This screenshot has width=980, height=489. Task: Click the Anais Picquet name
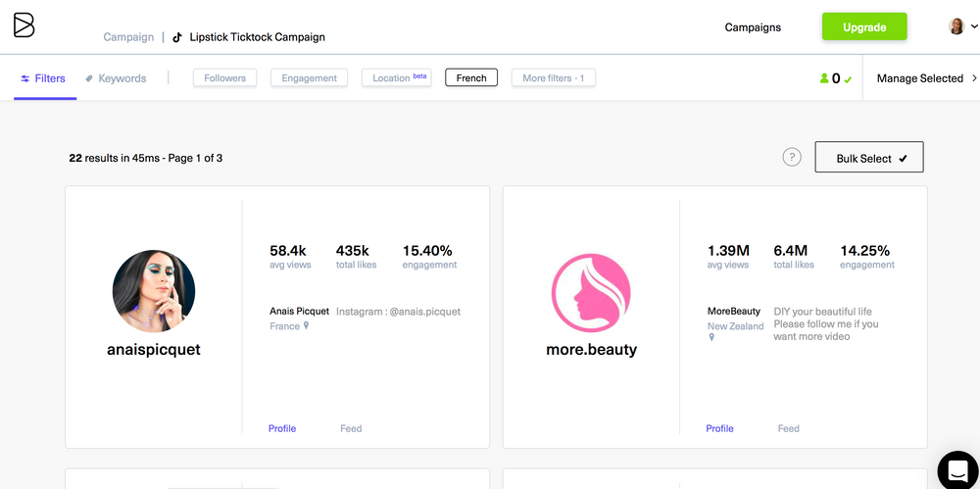(299, 311)
